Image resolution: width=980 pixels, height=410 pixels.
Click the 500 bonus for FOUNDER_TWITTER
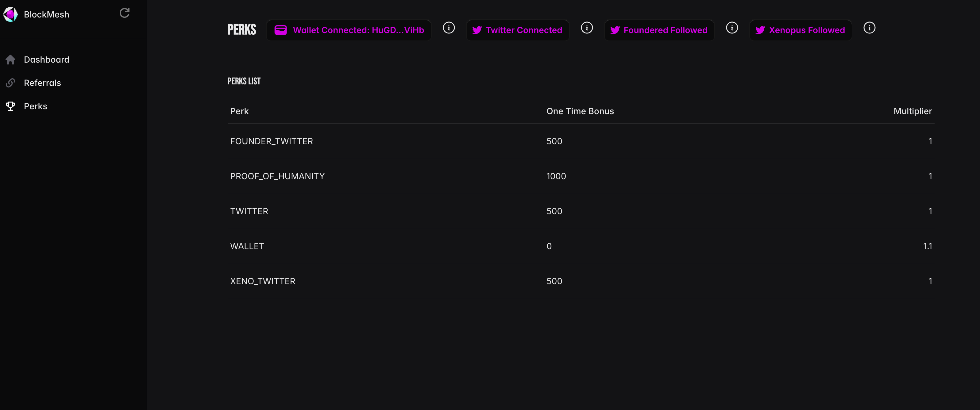554,141
